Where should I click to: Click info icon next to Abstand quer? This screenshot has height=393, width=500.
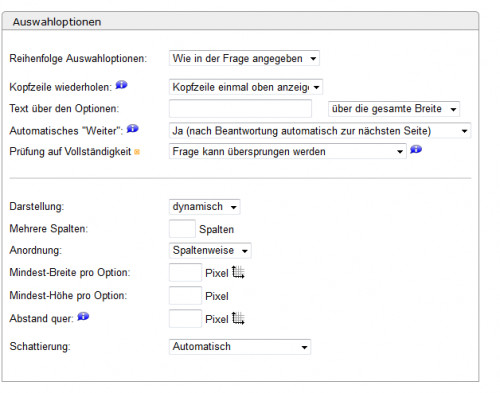pyautogui.click(x=83, y=316)
